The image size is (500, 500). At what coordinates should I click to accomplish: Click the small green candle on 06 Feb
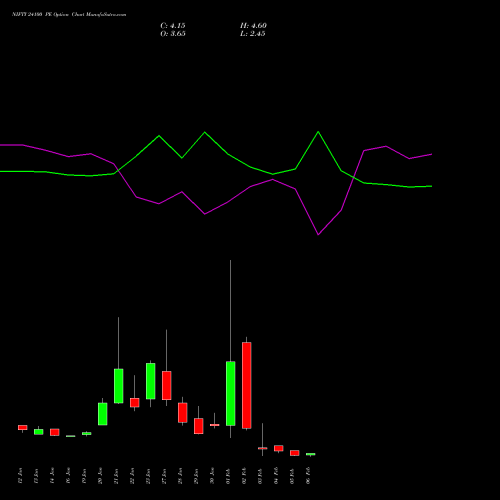point(311,454)
